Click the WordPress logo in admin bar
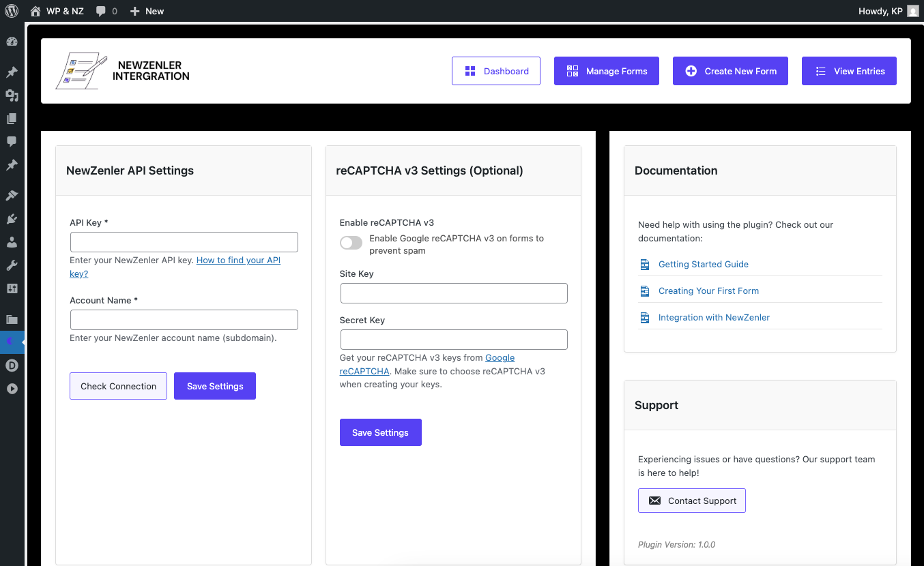924x566 pixels. pyautogui.click(x=12, y=11)
